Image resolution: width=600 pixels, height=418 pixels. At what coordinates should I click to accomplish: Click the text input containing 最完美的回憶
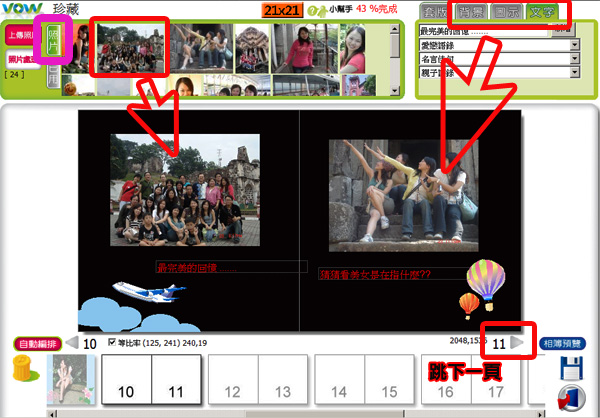[x=484, y=31]
